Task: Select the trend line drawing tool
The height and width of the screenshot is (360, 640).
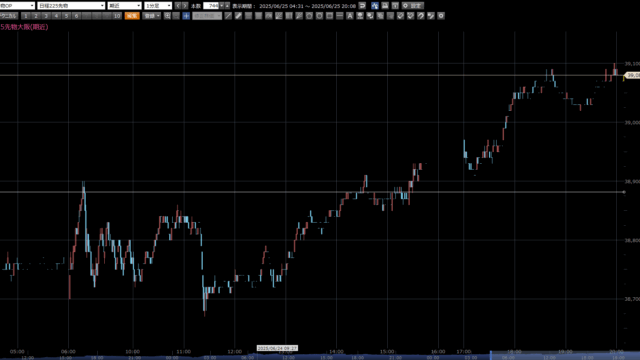Action: 228,16
